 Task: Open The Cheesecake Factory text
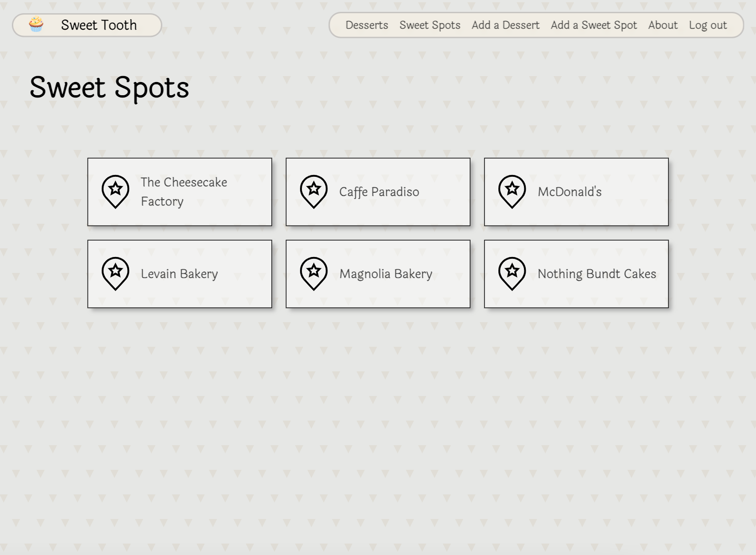[x=184, y=192]
